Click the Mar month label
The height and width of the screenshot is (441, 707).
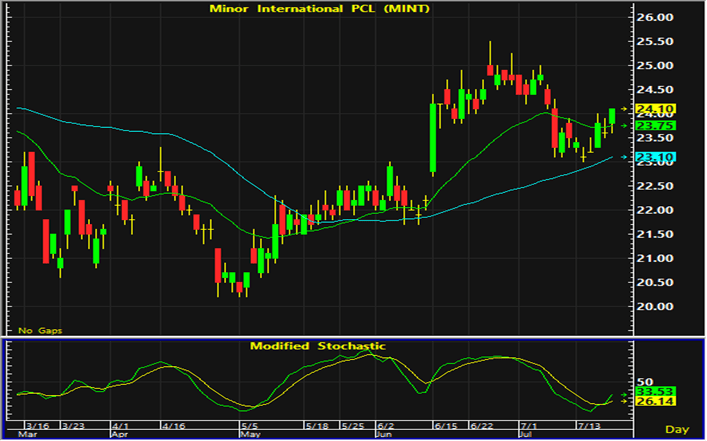pos(26,435)
